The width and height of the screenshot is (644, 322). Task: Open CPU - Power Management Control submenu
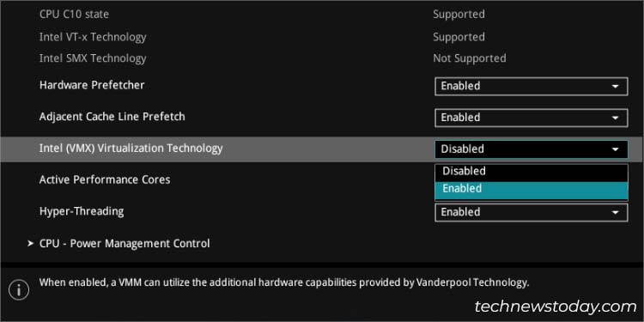(x=125, y=244)
